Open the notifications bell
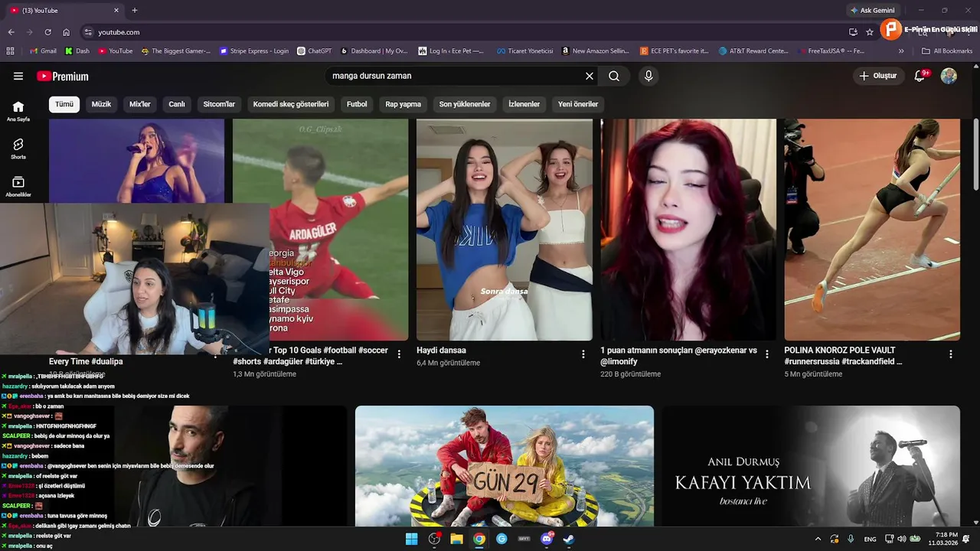The height and width of the screenshot is (551, 980). point(921,76)
